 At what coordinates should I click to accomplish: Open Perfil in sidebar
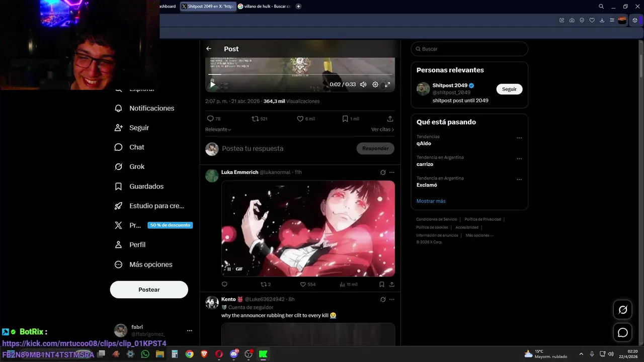coord(130,245)
